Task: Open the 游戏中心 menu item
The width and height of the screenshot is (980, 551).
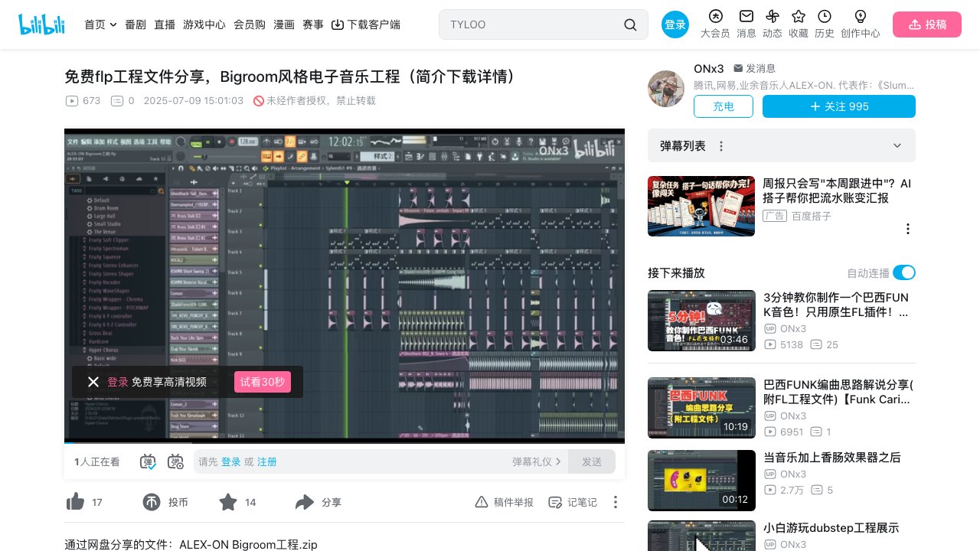Action: tap(204, 24)
